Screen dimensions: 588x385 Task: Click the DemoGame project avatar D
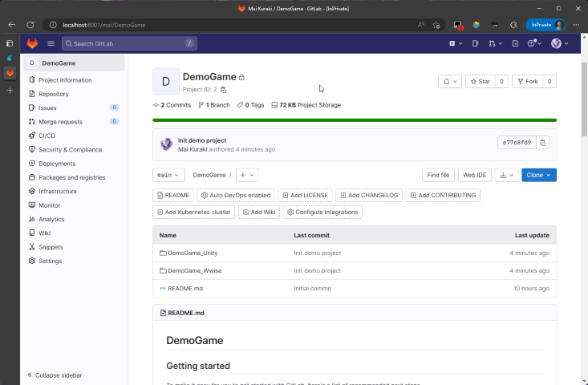coord(166,81)
